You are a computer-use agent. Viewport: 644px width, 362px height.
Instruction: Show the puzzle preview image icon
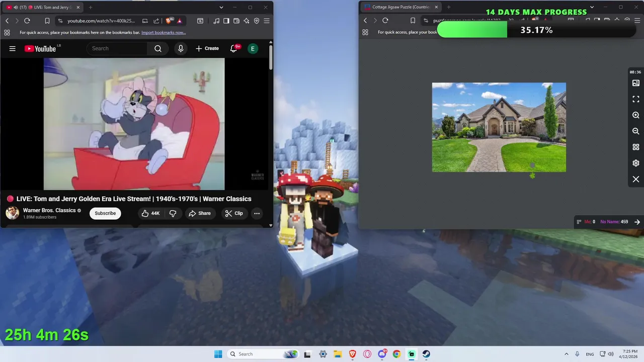click(x=636, y=83)
